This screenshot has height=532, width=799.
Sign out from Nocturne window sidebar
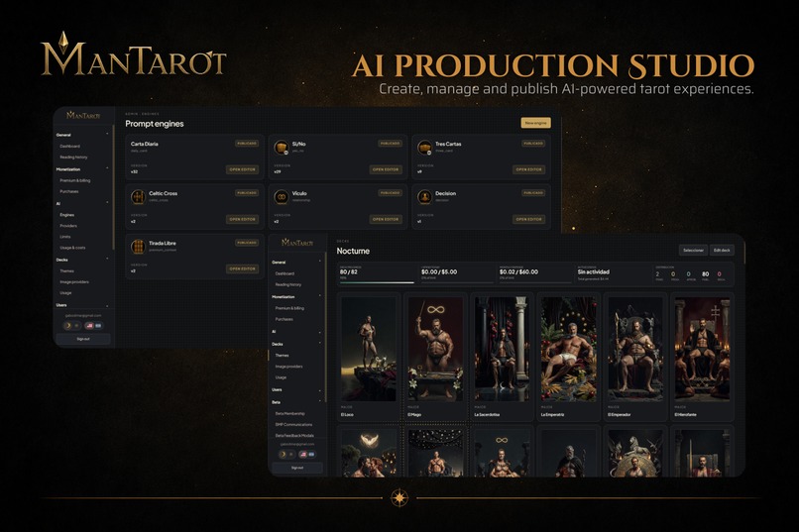(297, 468)
